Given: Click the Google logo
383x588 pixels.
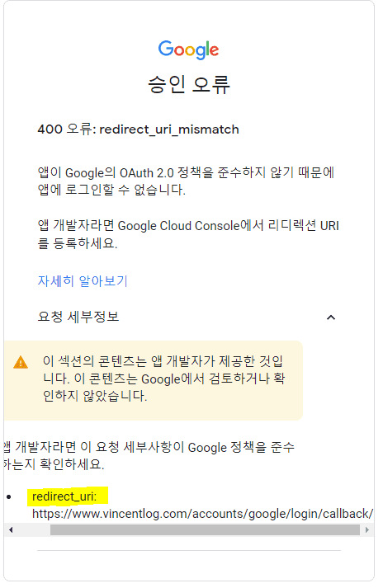Looking at the screenshot, I should [x=188, y=49].
